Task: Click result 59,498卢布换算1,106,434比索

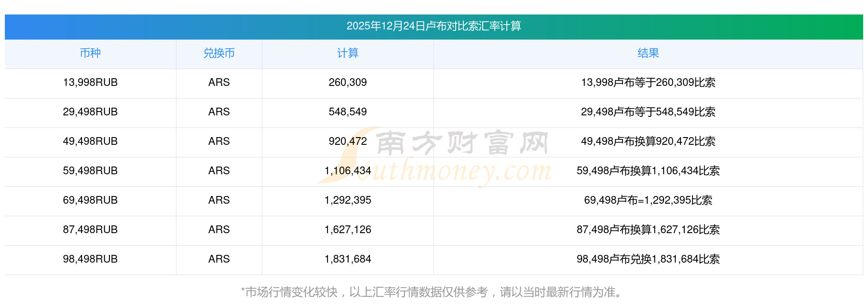Action: pos(648,171)
